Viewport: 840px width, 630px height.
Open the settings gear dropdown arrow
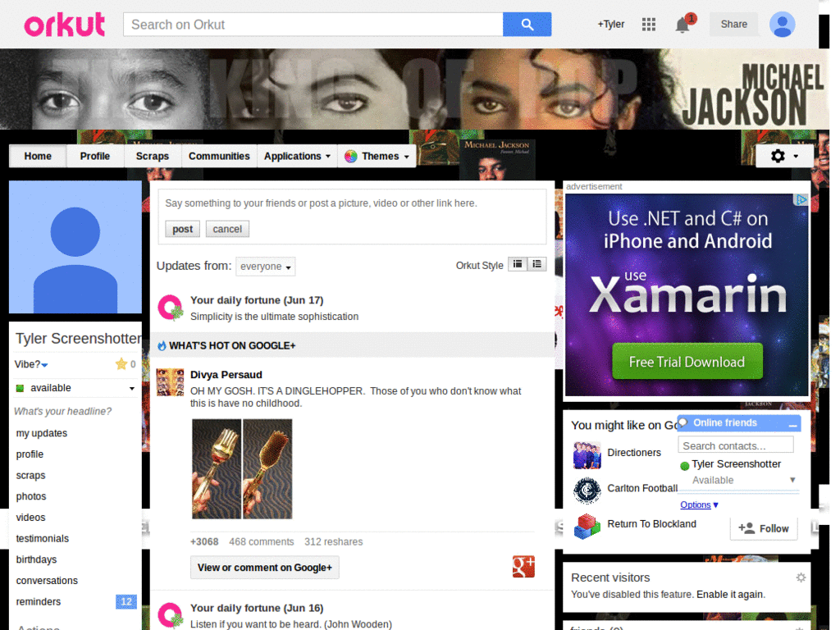796,157
